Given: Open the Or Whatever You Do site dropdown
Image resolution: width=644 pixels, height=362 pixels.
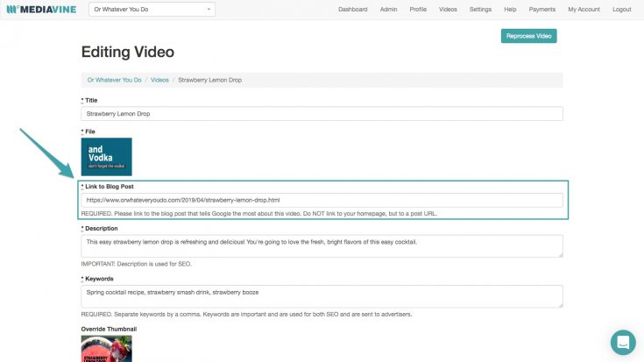Looking at the screenshot, I should click(152, 9).
